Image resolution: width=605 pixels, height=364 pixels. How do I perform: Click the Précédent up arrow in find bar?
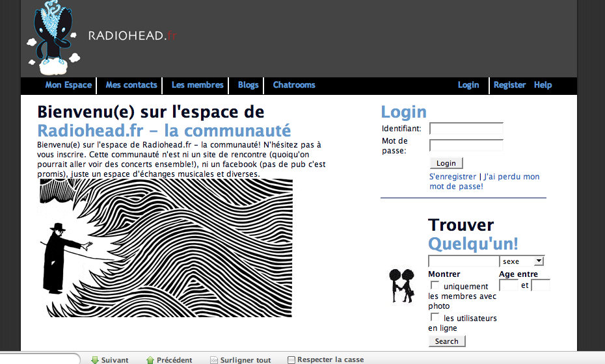(x=150, y=359)
